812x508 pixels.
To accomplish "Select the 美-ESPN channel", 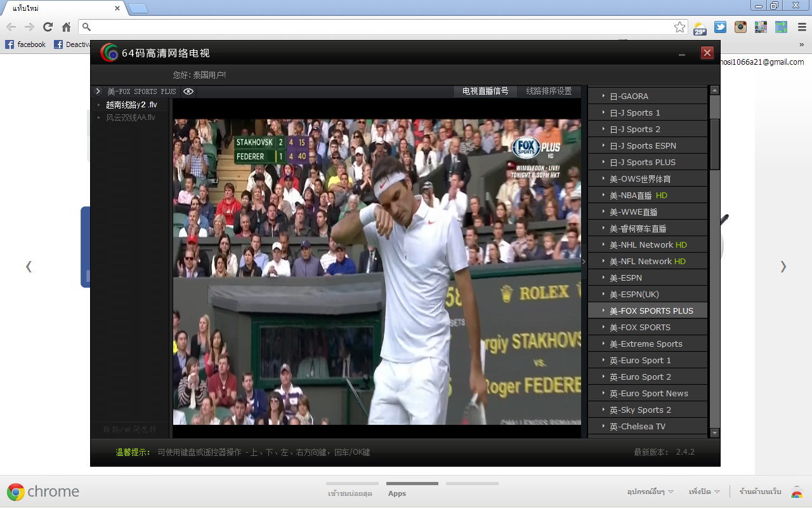I will 647,277.
